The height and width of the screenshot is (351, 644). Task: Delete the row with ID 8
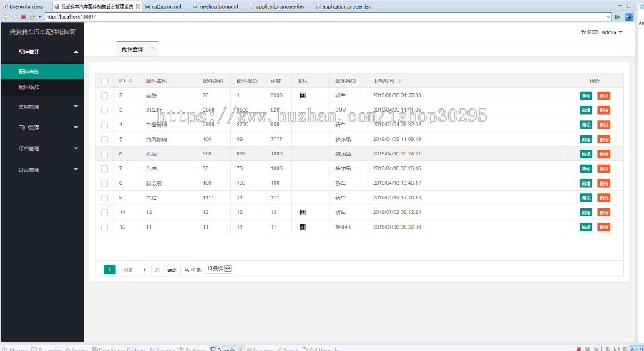[604, 183]
